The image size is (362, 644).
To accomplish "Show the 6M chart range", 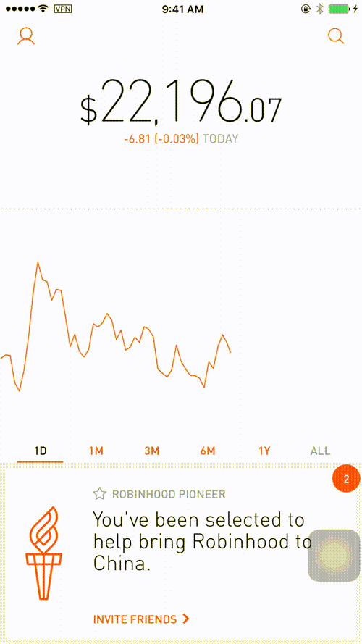I will tap(208, 451).
